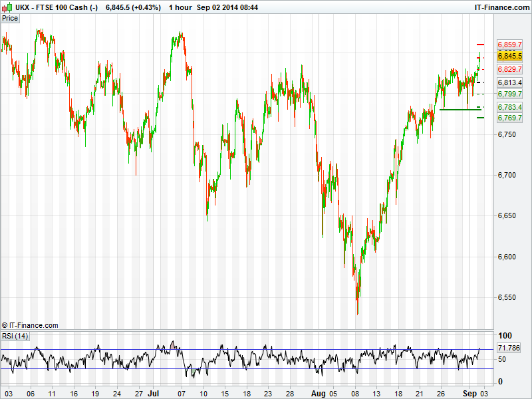
Task: Click the Sep label on the date axis
Action: point(470,394)
